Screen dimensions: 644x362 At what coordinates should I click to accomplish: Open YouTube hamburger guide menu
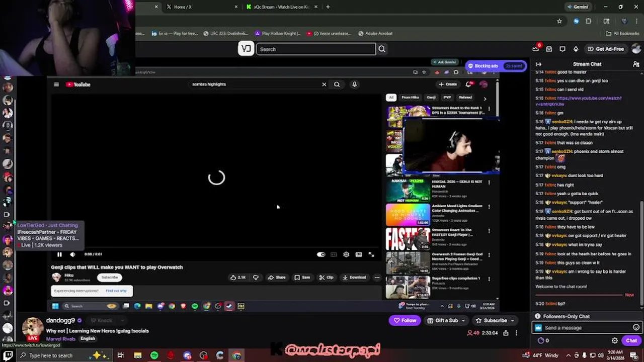[56, 84]
